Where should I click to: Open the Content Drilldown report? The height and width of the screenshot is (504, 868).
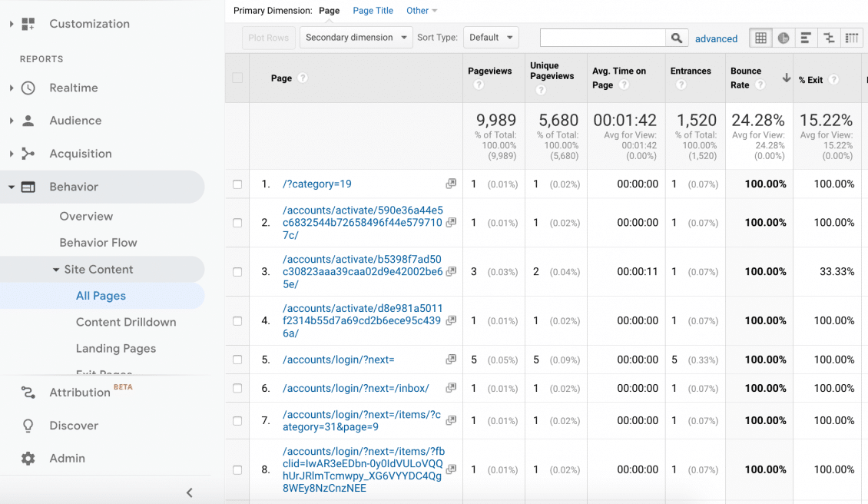pos(126,323)
